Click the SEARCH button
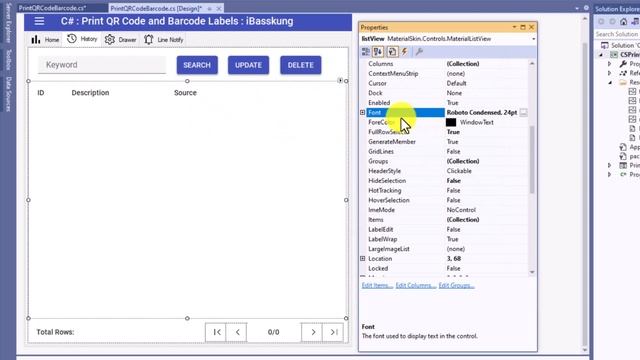640x360 pixels. pyautogui.click(x=197, y=65)
